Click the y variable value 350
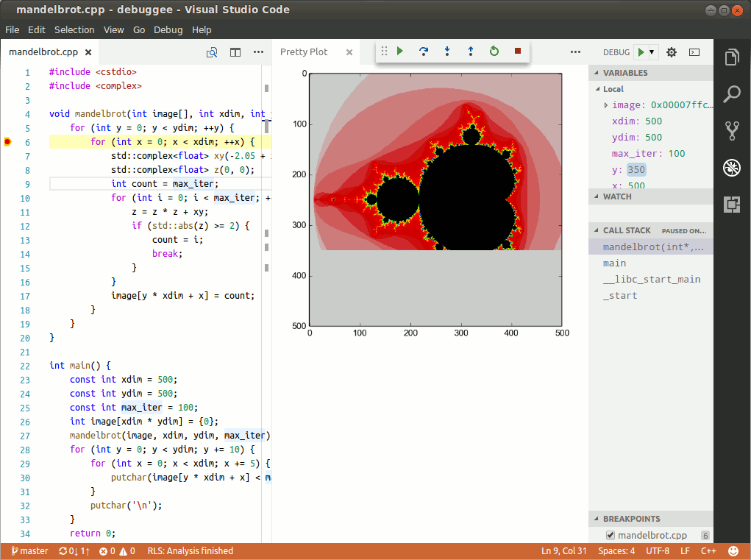 (x=636, y=169)
